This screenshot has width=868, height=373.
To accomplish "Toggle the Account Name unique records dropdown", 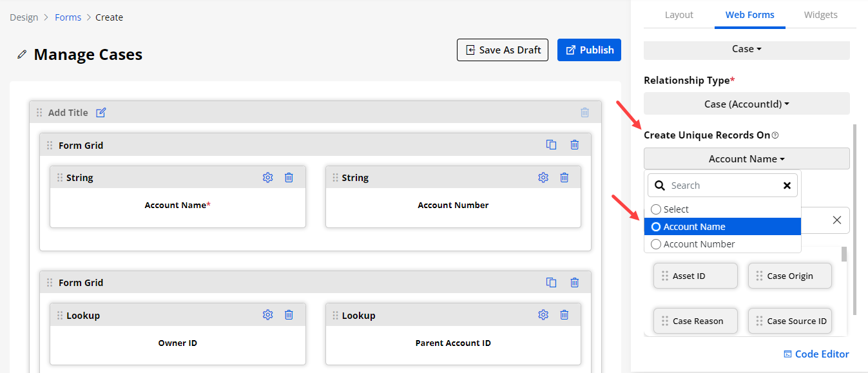I will 746,159.
